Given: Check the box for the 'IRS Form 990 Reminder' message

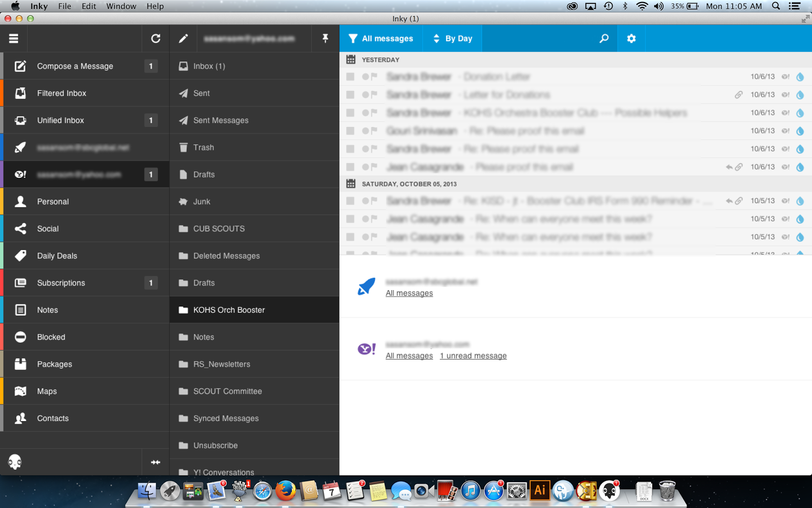Looking at the screenshot, I should pos(350,201).
